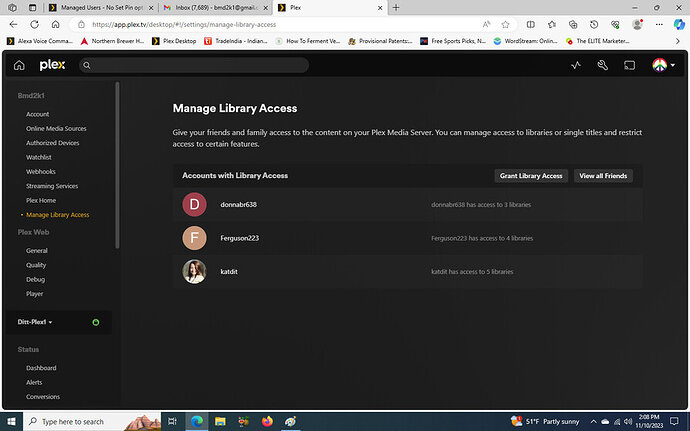Screen dimensions: 690x431
Task: Open Account settings
Action: click(37, 114)
